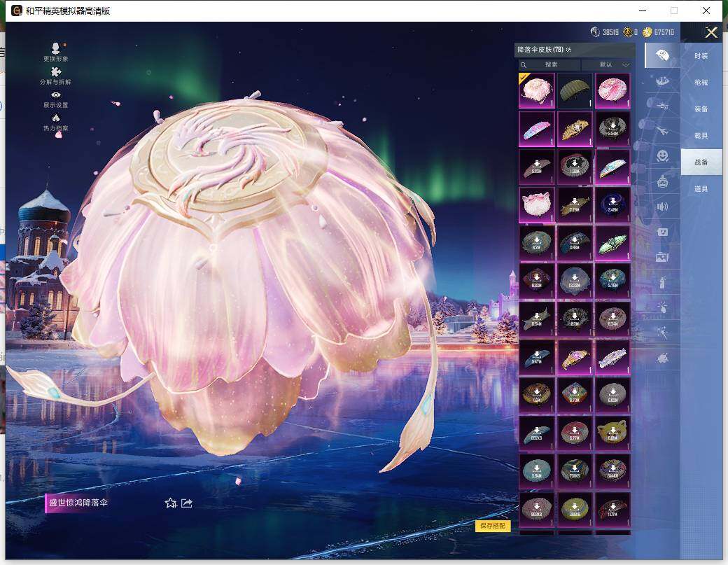Switch to the 道具 tab

701,189
